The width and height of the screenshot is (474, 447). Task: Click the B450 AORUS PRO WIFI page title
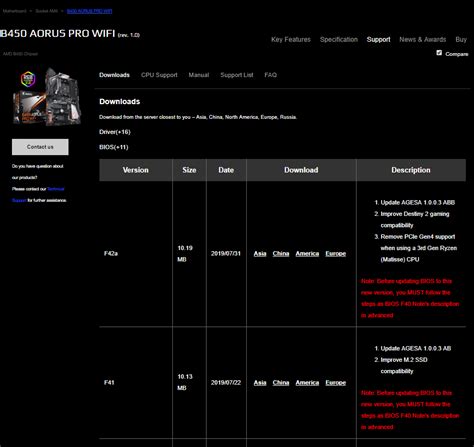(58, 34)
